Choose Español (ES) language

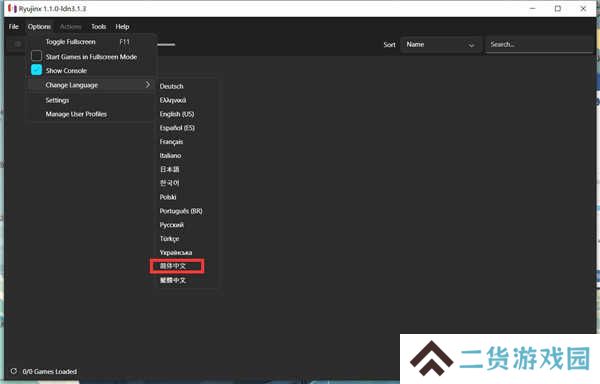tap(177, 128)
